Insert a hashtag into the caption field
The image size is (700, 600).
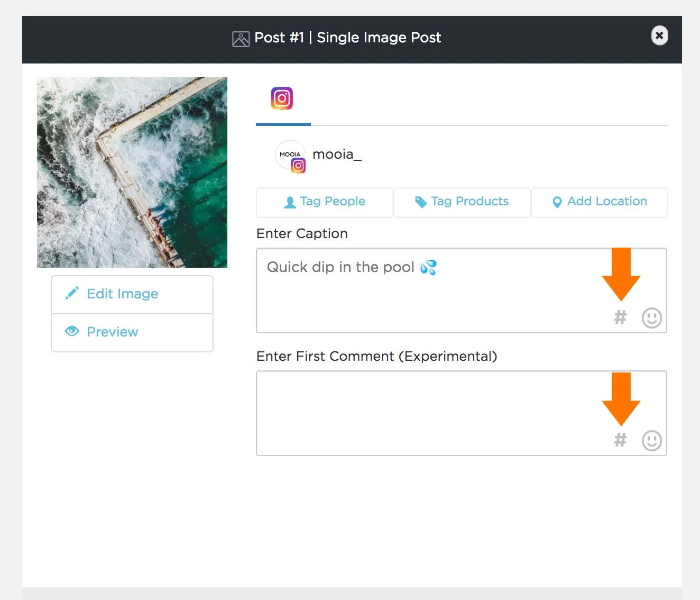620,317
